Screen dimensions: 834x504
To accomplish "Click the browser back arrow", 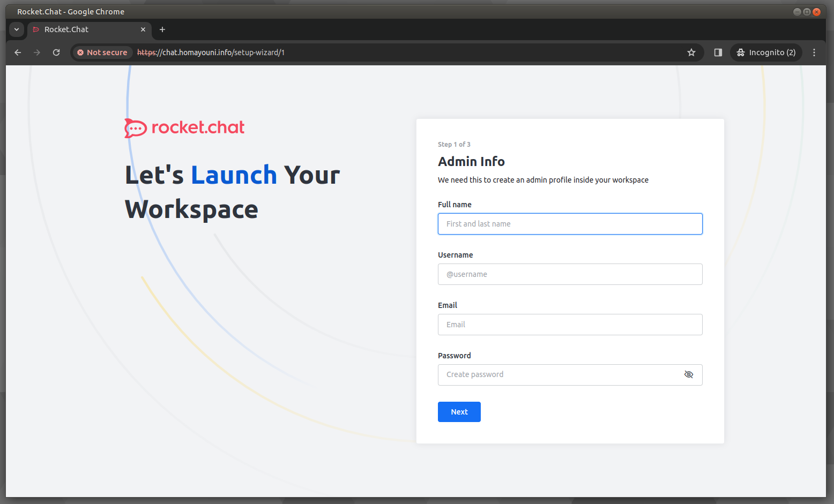I will click(18, 52).
